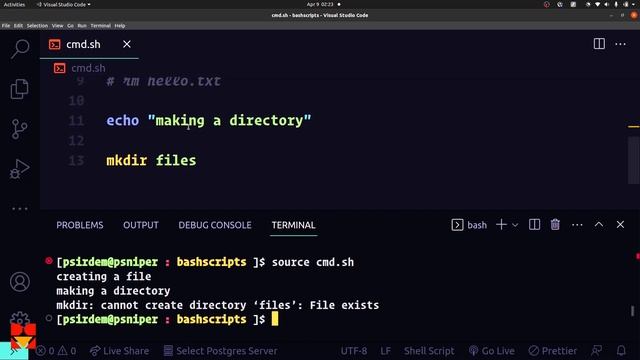Open the notifications bell
The height and width of the screenshot is (360, 640).
pos(621,351)
